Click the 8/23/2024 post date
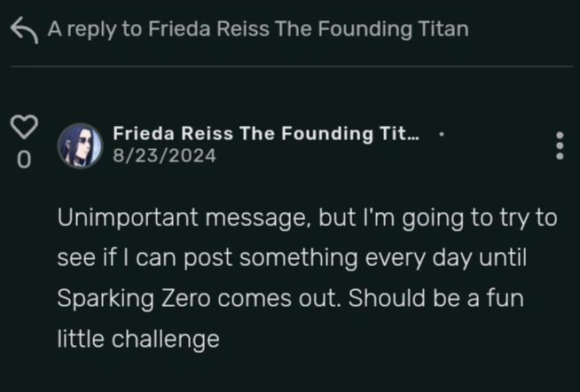Viewport: 580px width, 392px height. tap(164, 156)
